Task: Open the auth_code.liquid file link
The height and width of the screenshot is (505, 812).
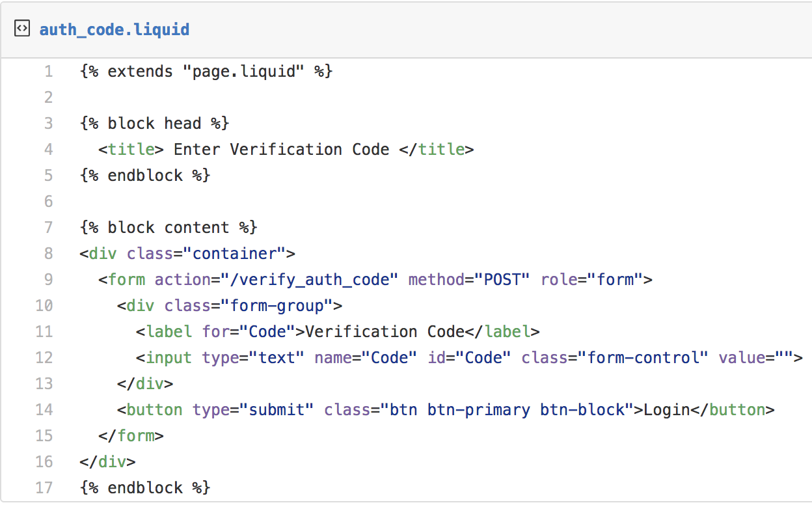Action: (115, 30)
